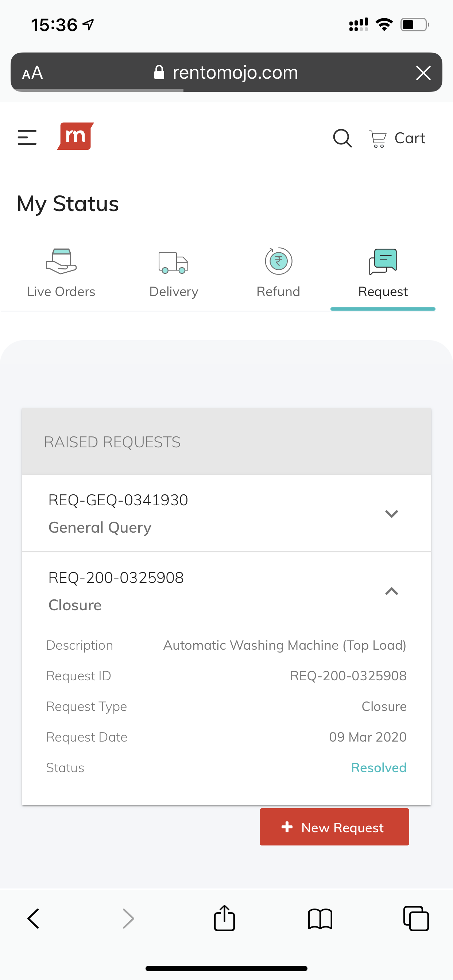Stop page loading with X button
The width and height of the screenshot is (453, 980).
(x=423, y=73)
